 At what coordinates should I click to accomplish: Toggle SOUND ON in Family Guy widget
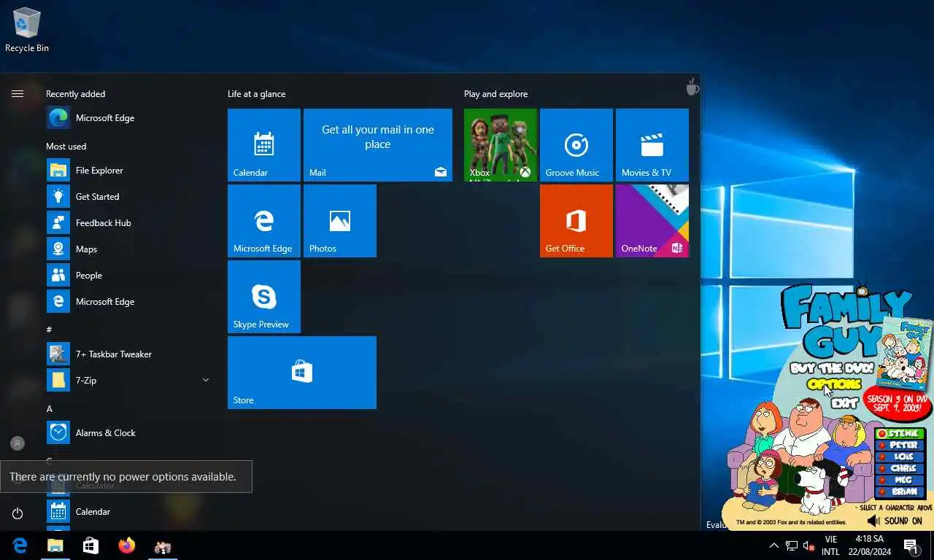click(895, 521)
